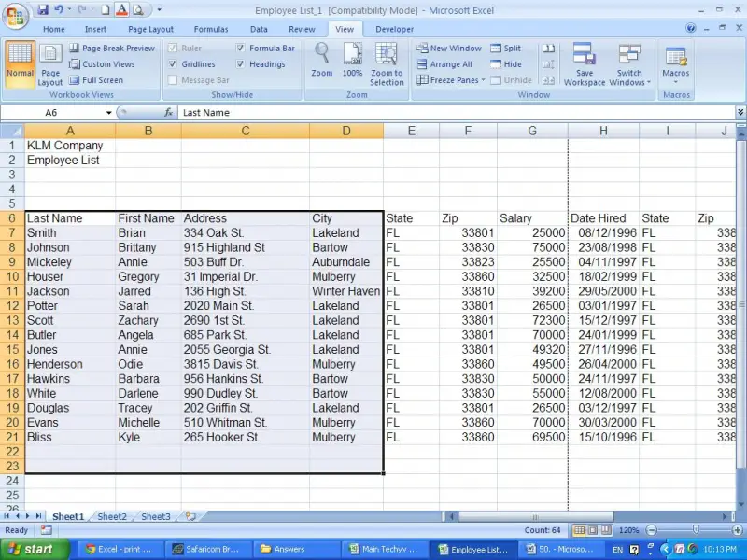Zoom to Selection
747x560 pixels.
click(x=387, y=64)
